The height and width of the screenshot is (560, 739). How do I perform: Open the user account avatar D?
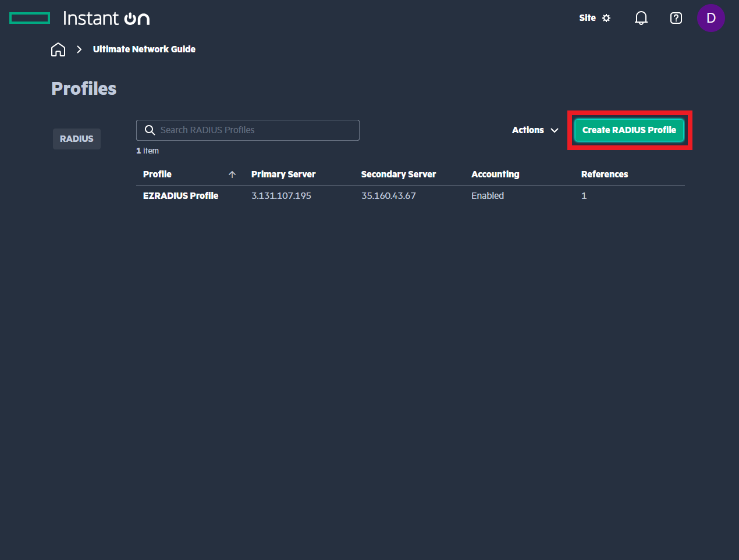click(711, 18)
